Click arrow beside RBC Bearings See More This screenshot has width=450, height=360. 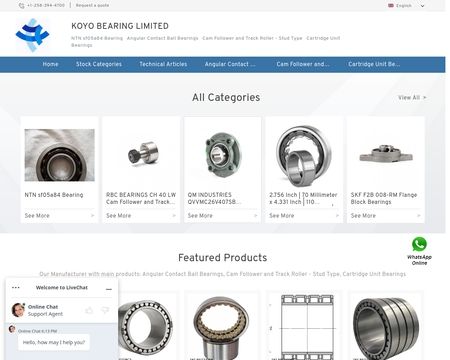click(174, 216)
